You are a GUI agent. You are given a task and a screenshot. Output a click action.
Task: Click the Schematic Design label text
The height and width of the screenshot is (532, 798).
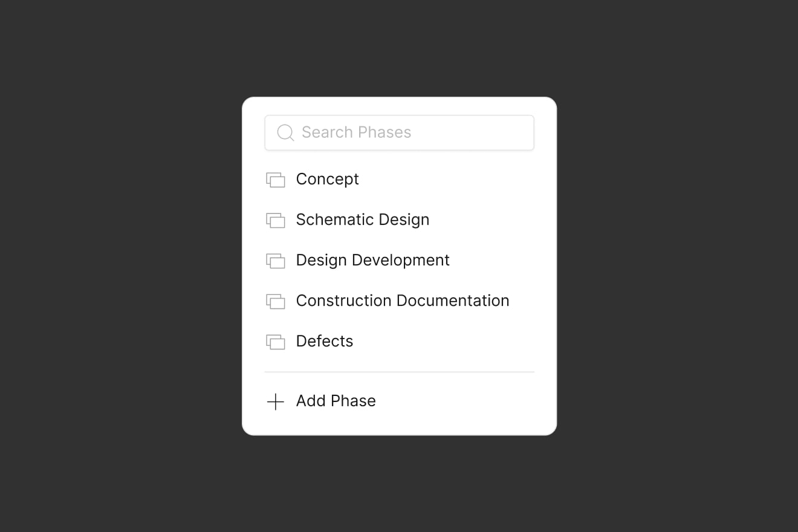coord(362,219)
